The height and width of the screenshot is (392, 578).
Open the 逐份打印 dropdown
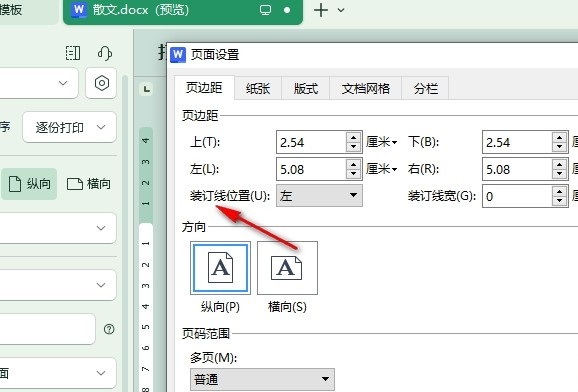[x=69, y=128]
